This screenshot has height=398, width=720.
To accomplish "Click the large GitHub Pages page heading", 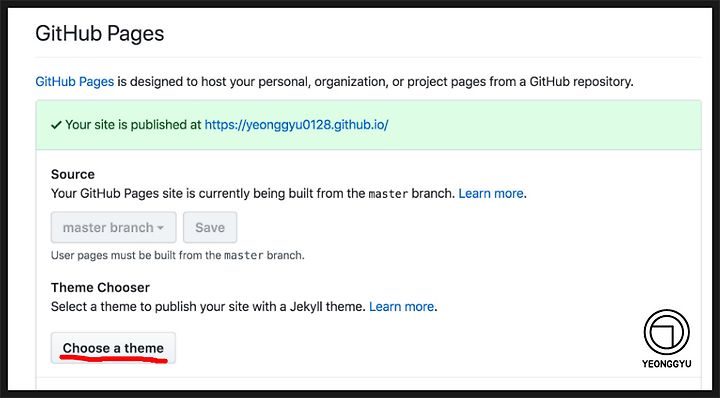I will pos(100,34).
